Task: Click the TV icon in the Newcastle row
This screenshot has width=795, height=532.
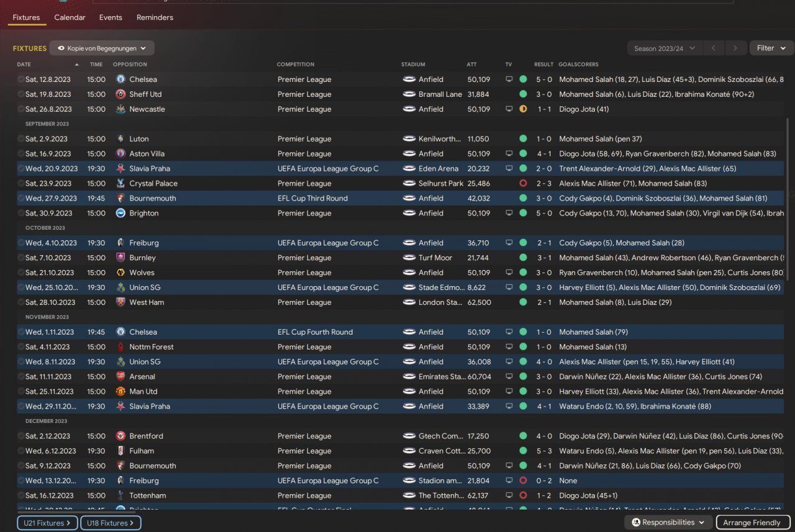Action: [x=509, y=109]
